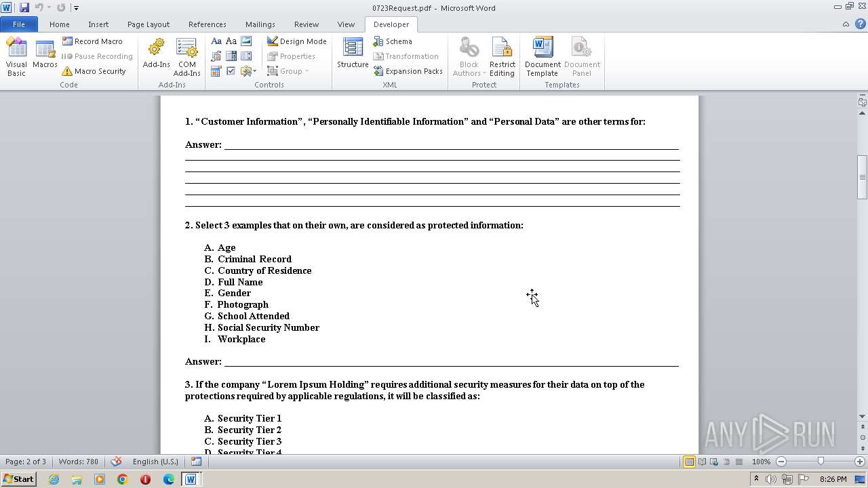Image resolution: width=868 pixels, height=488 pixels.
Task: Show hidden tray icons
Action: (x=756, y=479)
